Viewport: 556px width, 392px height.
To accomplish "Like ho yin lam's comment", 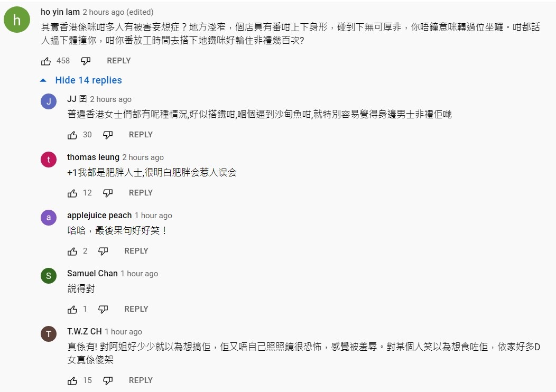I will pos(46,61).
